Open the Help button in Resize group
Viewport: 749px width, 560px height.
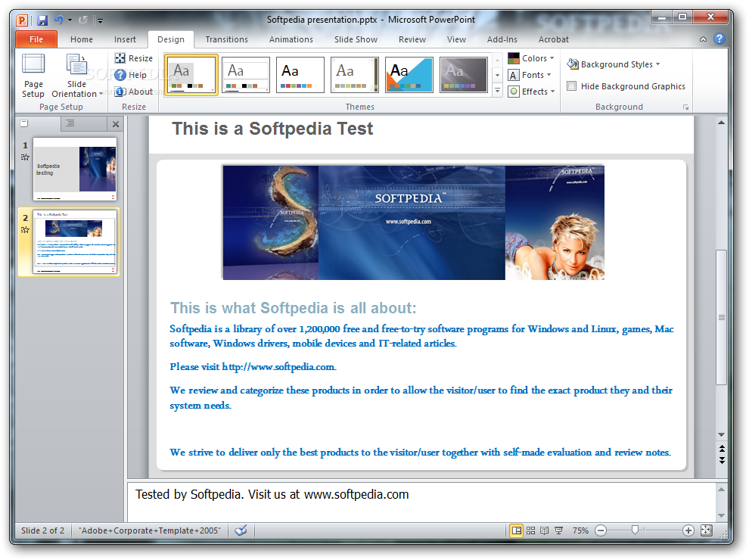coord(130,75)
